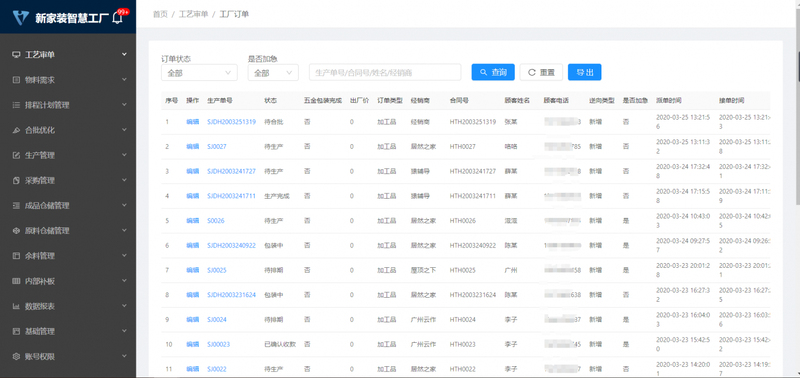Click the 经销商 column header
Image resolution: width=800 pixels, height=378 pixels.
click(x=420, y=101)
